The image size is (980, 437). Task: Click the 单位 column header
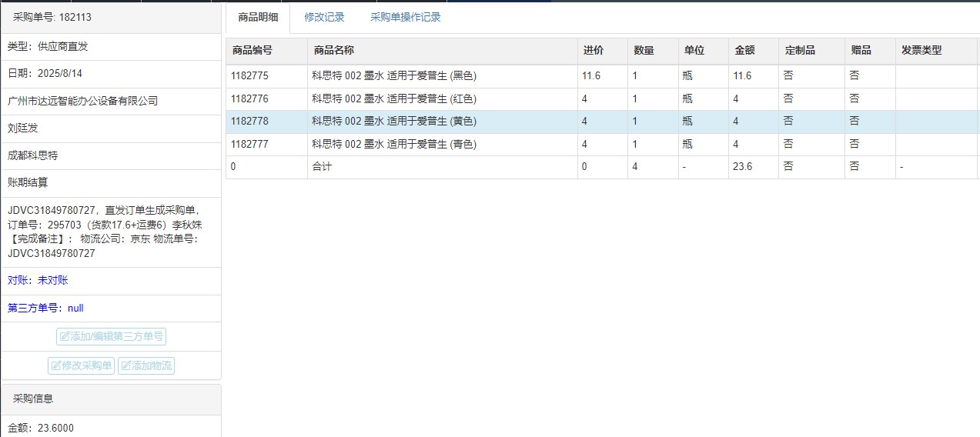pos(704,51)
